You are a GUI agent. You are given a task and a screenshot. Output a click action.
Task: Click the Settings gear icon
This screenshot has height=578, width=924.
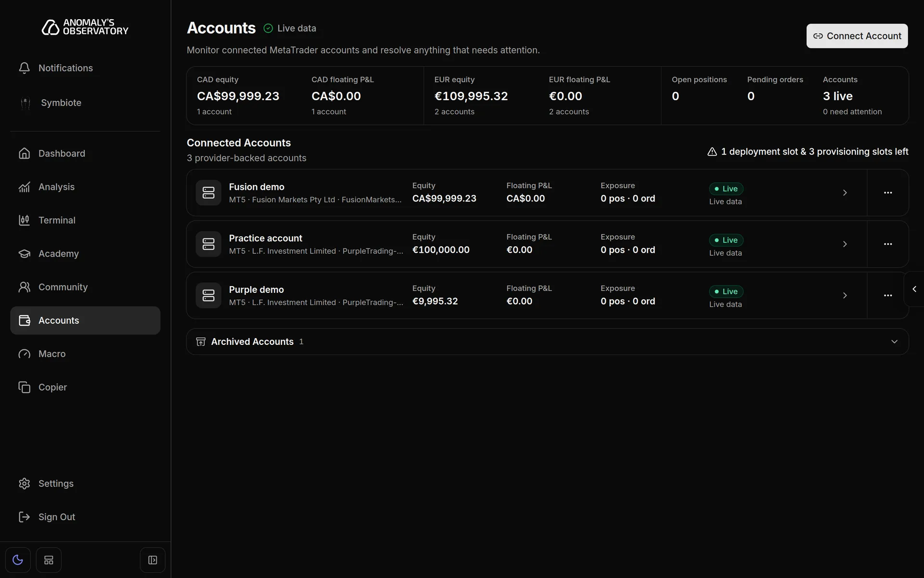[x=24, y=484]
